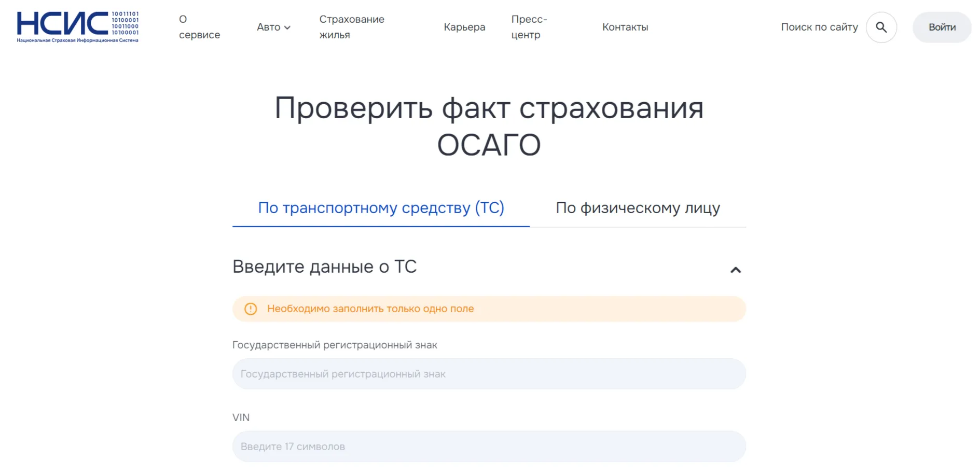Collapse the Введите данные о ТС section
The image size is (980, 475).
click(735, 270)
